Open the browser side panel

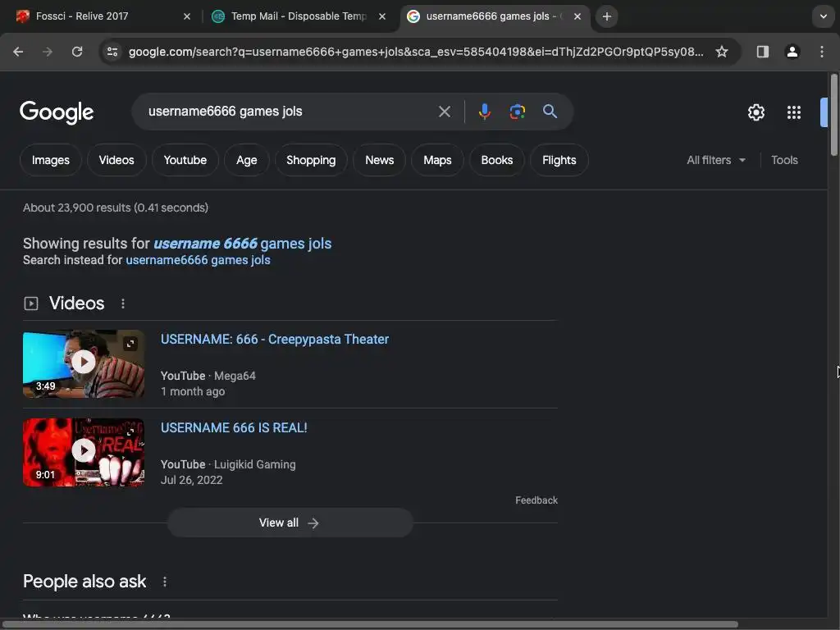(x=762, y=52)
